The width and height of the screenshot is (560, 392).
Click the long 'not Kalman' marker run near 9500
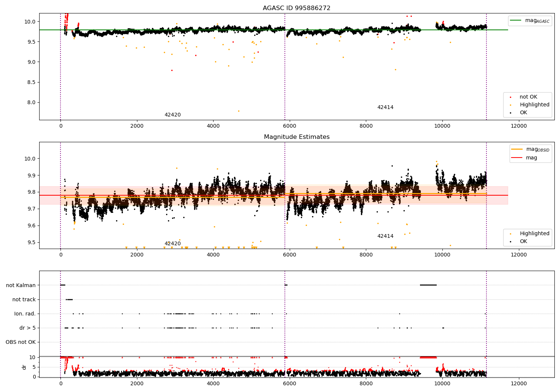pos(428,285)
